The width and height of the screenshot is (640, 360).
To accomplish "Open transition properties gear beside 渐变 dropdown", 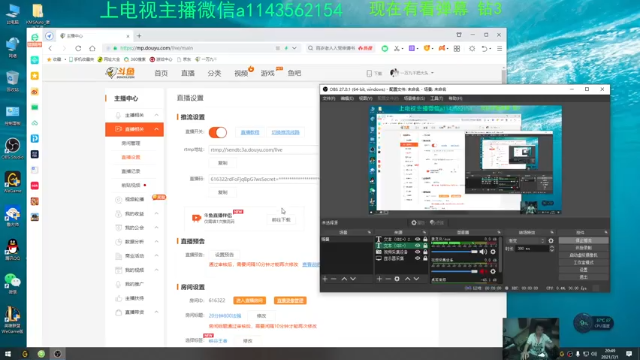I will click(x=551, y=241).
